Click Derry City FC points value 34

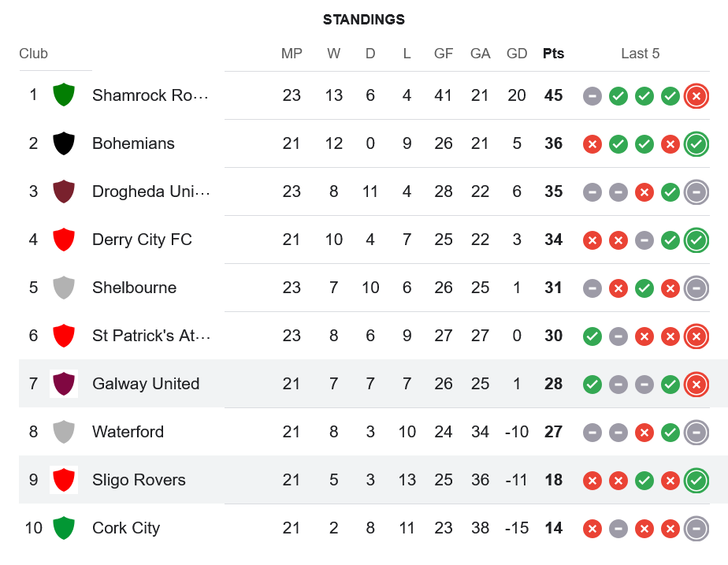click(553, 240)
